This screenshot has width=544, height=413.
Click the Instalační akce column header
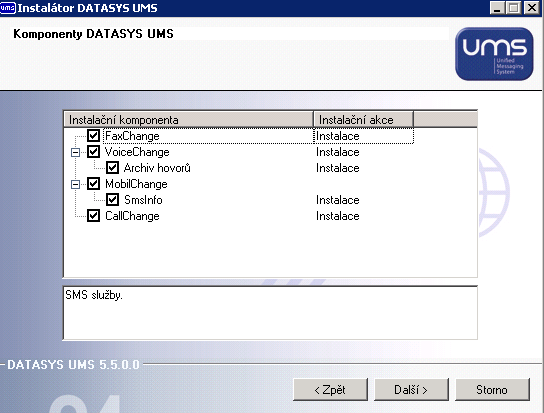tap(363, 120)
